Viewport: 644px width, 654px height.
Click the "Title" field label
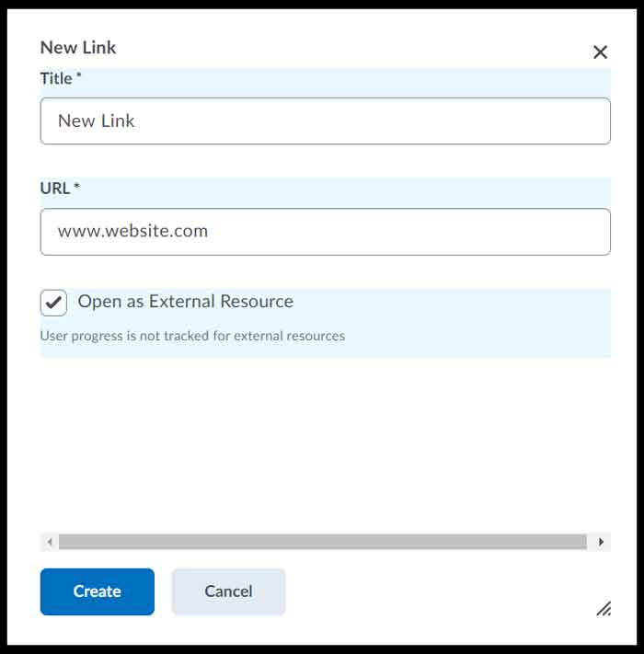[56, 79]
